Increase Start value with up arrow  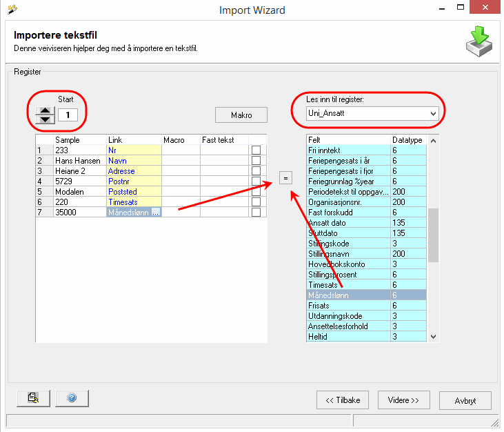point(45,110)
